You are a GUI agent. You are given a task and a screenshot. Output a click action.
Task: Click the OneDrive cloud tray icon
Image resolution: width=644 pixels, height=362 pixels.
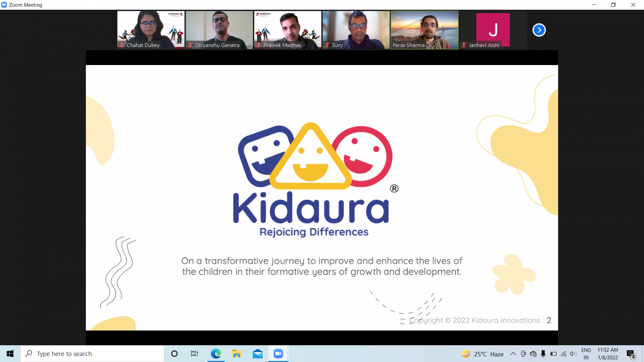click(x=533, y=354)
